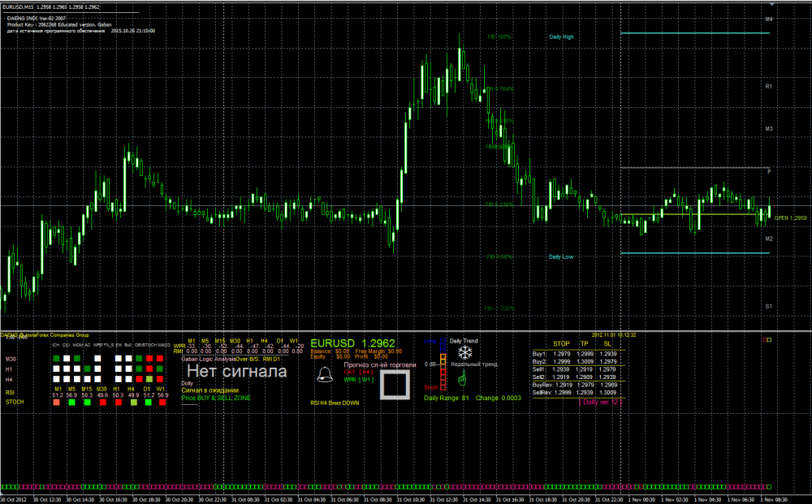Click the RSI H4 value 49.9
This screenshot has height=504, width=812.
pyautogui.click(x=133, y=395)
